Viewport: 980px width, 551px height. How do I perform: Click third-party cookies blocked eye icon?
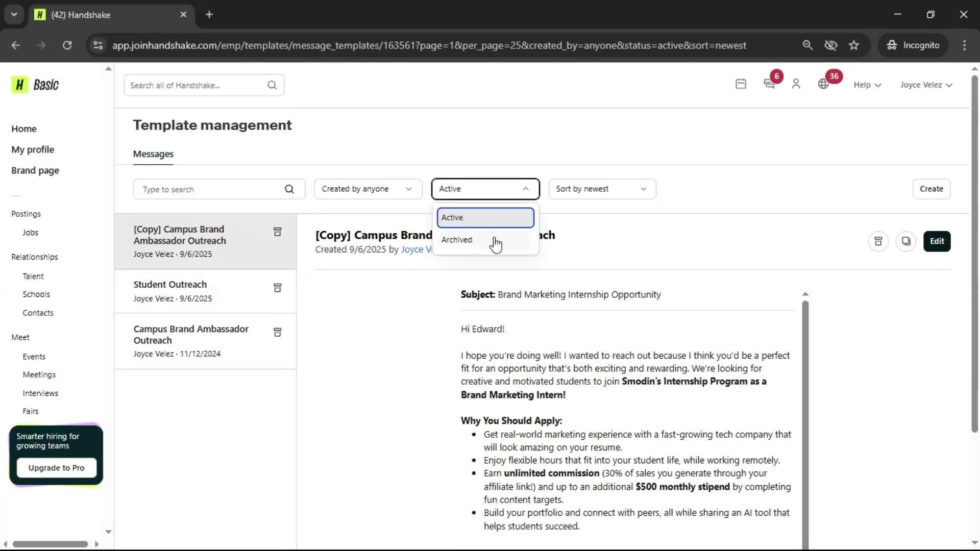[x=830, y=45]
